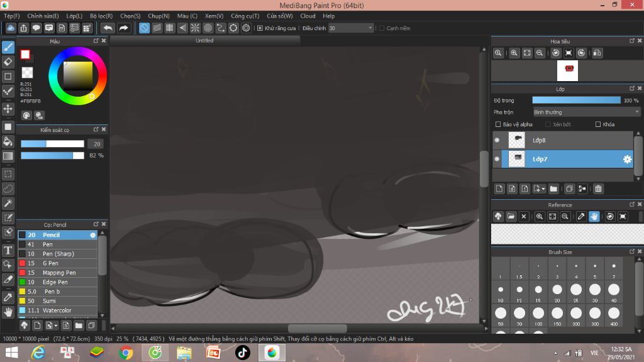Open TikTok from the taskbar
644x362 pixels.
(x=243, y=353)
